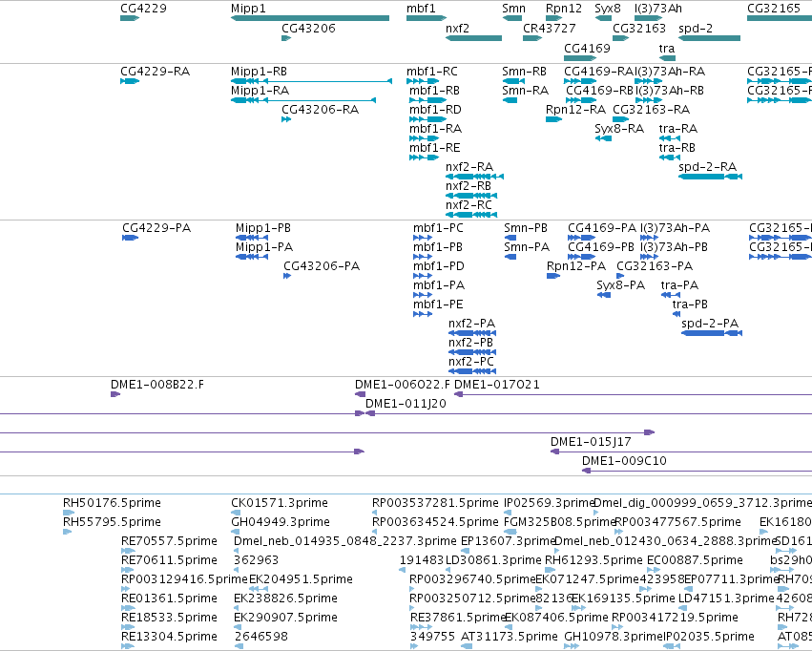Click the tra-PB protein

[677, 314]
